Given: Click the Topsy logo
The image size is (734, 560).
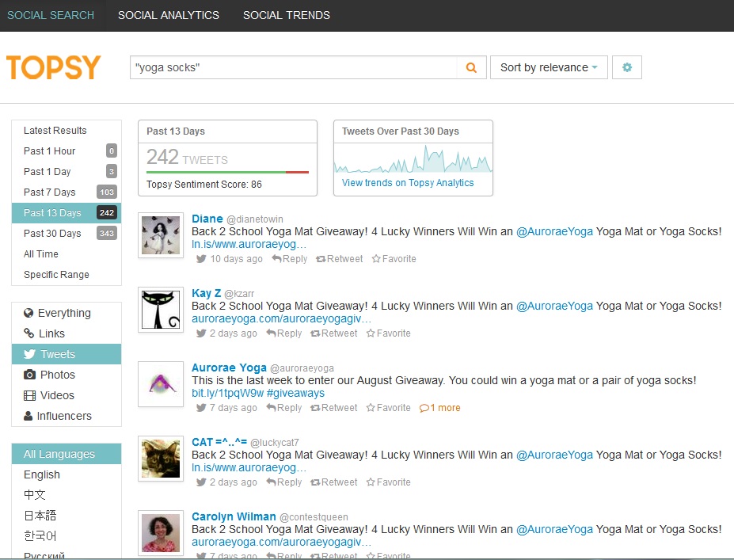Looking at the screenshot, I should click(53, 67).
